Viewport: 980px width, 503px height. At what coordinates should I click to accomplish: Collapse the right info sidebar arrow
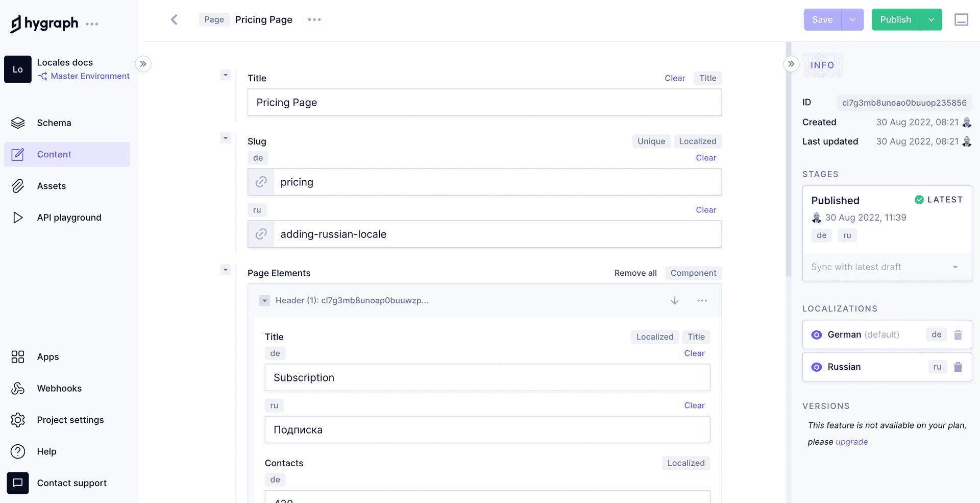click(791, 64)
